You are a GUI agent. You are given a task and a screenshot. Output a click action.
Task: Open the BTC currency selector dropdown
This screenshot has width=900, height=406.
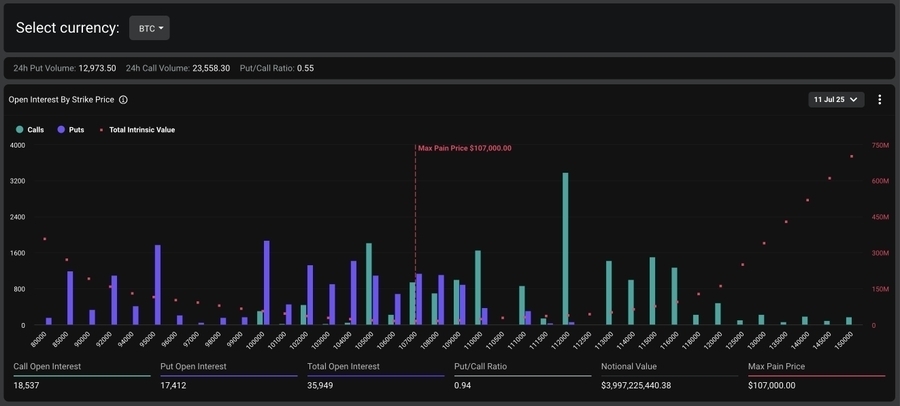[149, 29]
